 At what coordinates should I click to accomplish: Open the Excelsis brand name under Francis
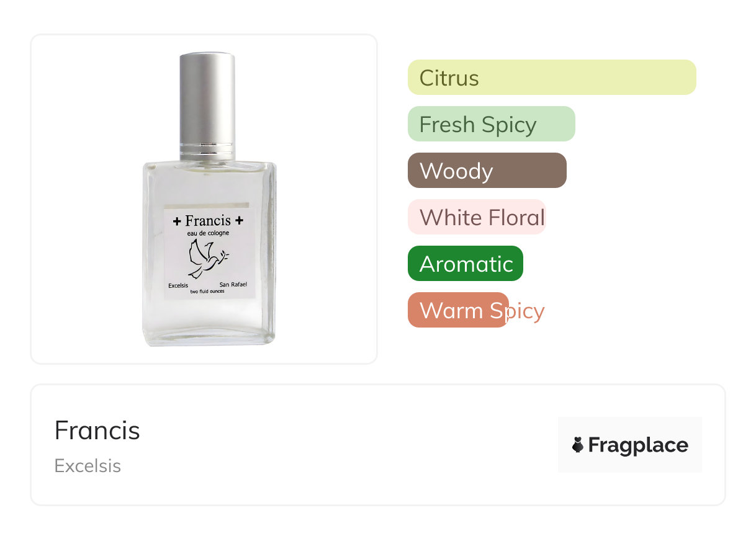88,466
